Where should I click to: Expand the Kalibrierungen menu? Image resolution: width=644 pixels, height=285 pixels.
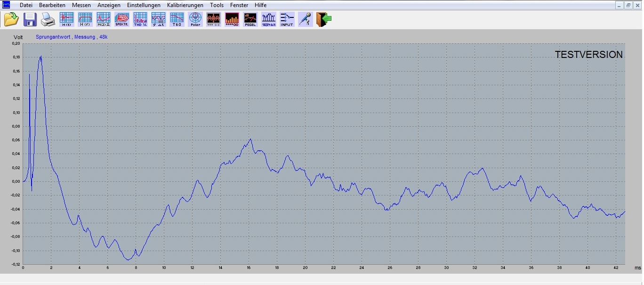pyautogui.click(x=185, y=5)
